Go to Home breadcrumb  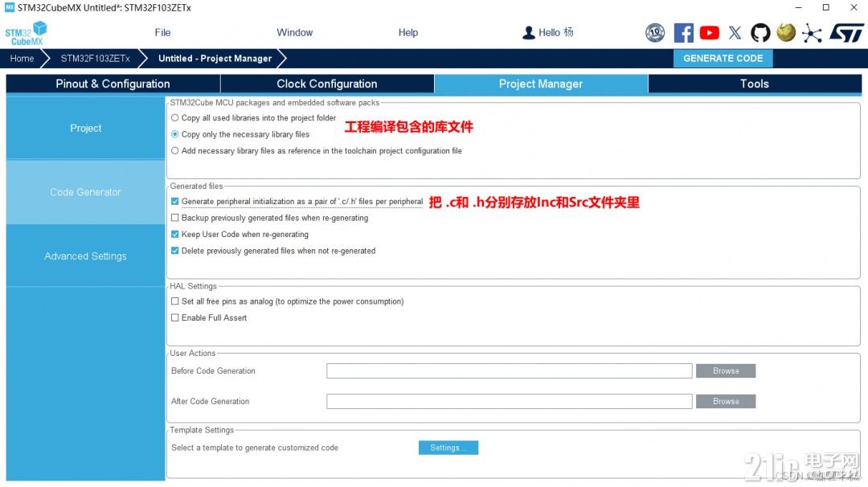click(23, 58)
